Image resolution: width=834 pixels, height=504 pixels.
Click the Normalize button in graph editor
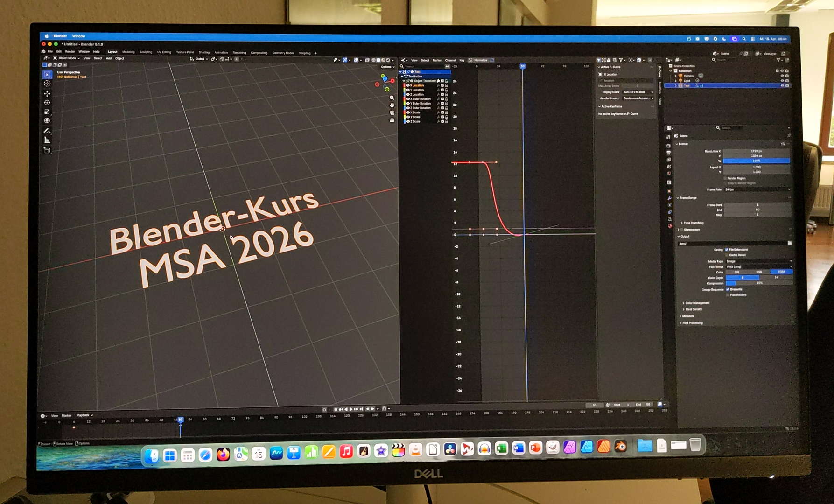pyautogui.click(x=481, y=60)
